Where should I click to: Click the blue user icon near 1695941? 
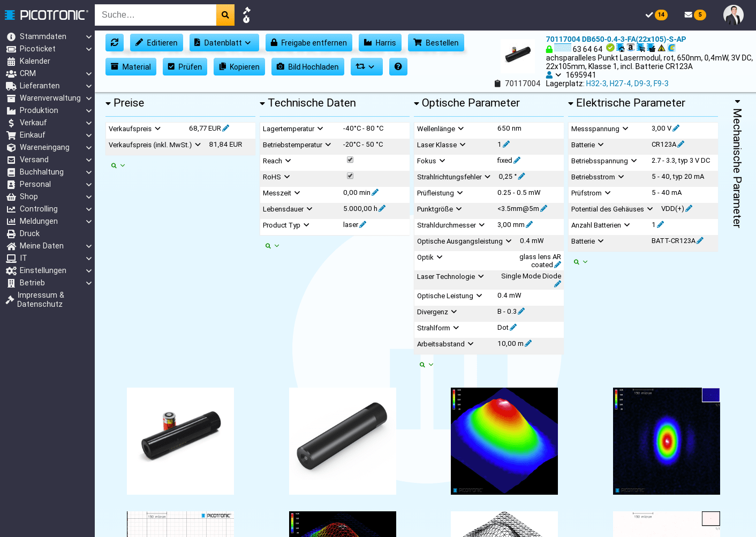tap(549, 75)
